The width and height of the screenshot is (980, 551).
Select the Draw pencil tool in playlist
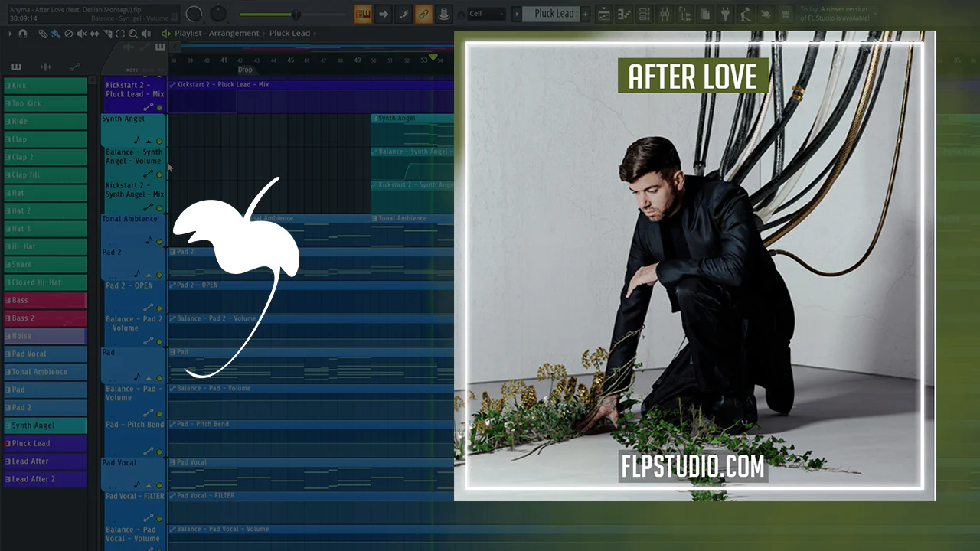[43, 34]
